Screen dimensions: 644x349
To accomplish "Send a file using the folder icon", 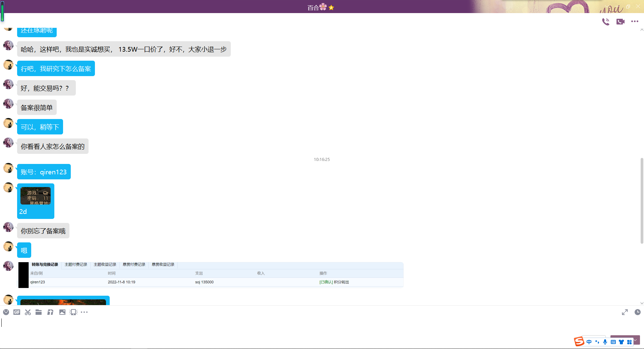I will point(39,312).
